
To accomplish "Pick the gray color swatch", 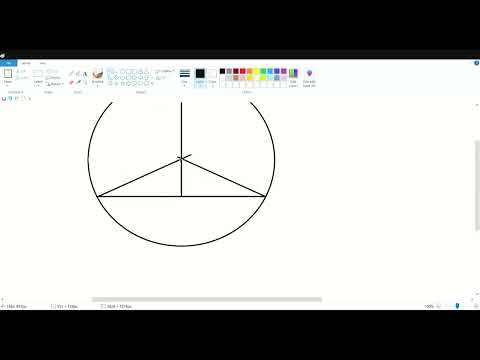I will 229,71.
